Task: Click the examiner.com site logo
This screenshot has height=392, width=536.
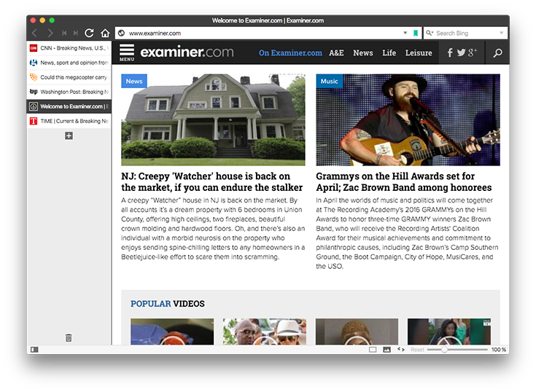Action: (187, 52)
